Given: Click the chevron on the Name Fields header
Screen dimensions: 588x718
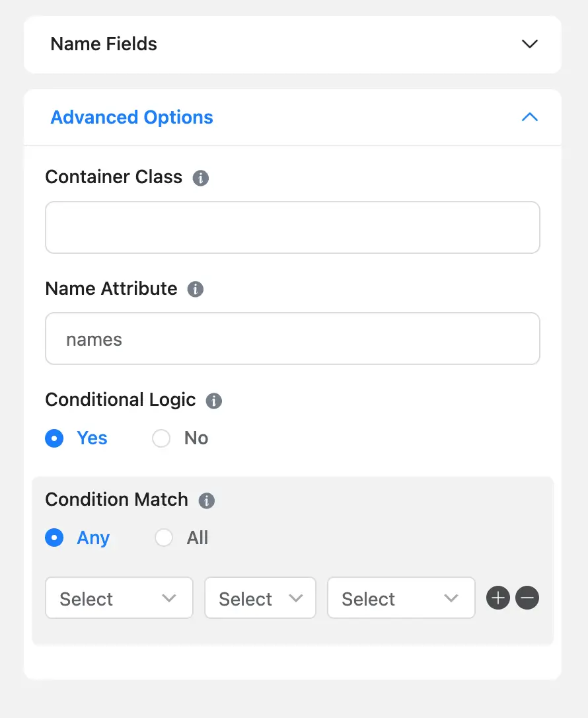Looking at the screenshot, I should (x=529, y=44).
